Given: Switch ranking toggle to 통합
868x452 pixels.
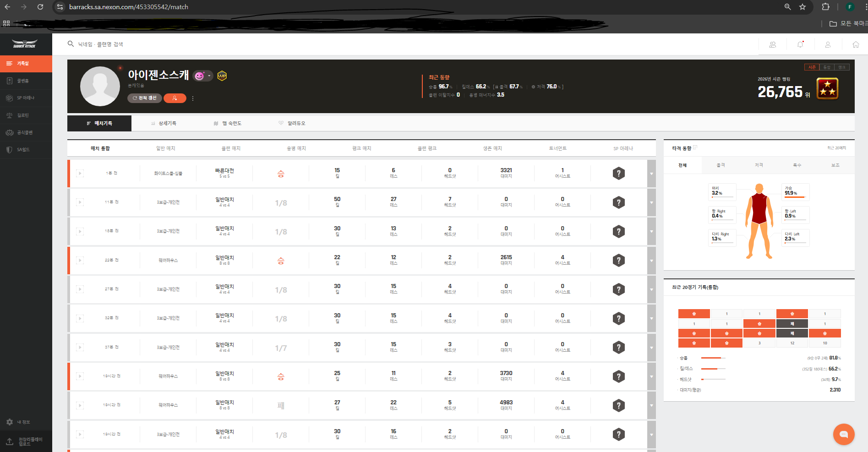Looking at the screenshot, I should click(827, 67).
